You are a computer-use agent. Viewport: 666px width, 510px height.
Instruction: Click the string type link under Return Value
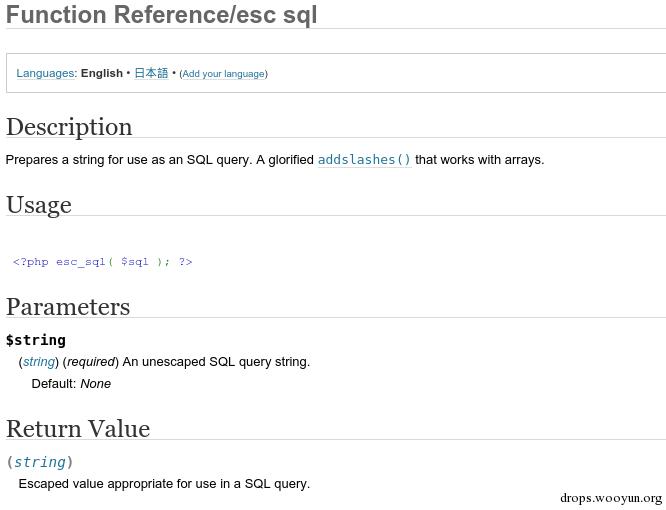click(39, 462)
